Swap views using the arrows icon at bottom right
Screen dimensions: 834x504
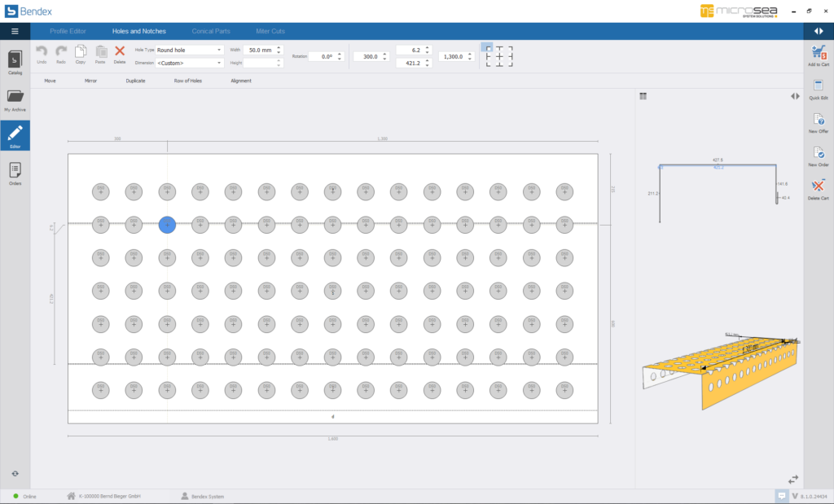(x=793, y=480)
